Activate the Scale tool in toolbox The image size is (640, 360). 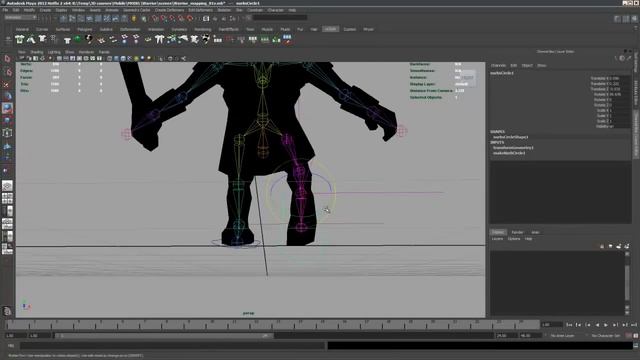click(7, 120)
